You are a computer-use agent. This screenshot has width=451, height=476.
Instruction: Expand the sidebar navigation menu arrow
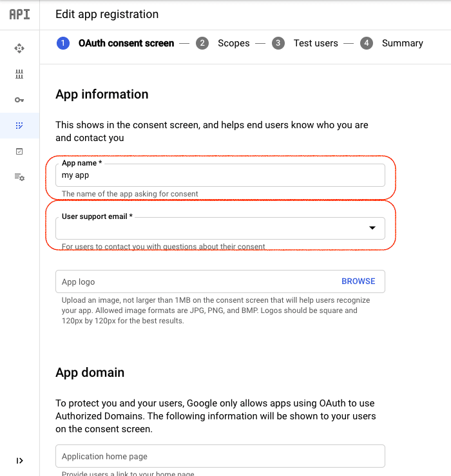tap(19, 461)
